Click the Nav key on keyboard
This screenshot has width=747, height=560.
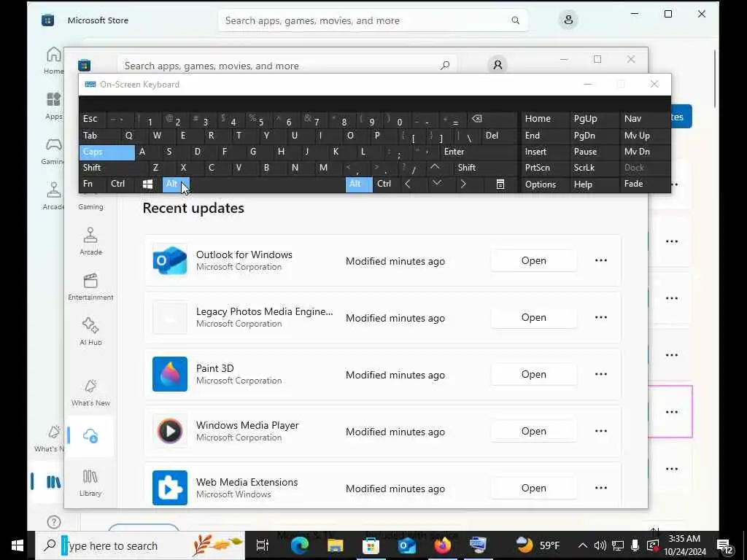pyautogui.click(x=645, y=119)
